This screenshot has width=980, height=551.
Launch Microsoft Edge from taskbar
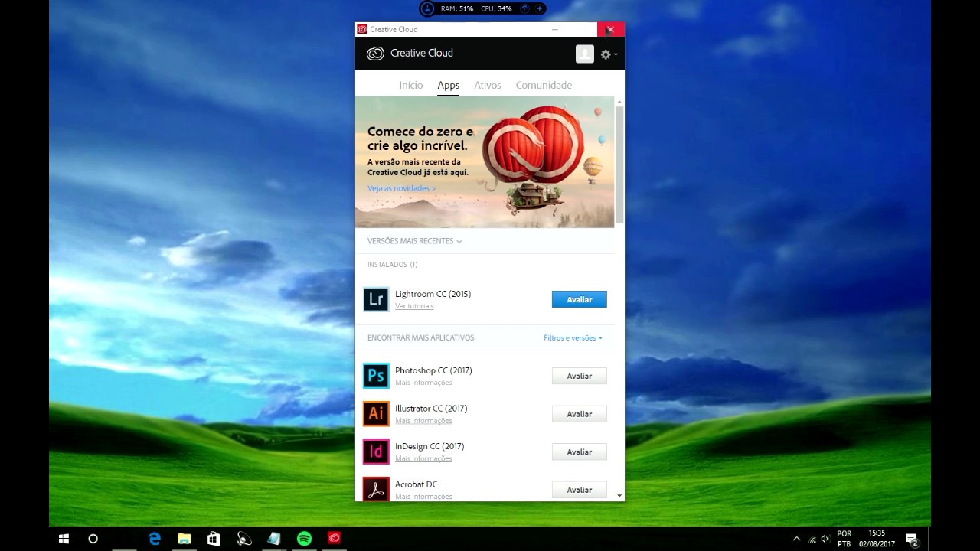point(154,539)
